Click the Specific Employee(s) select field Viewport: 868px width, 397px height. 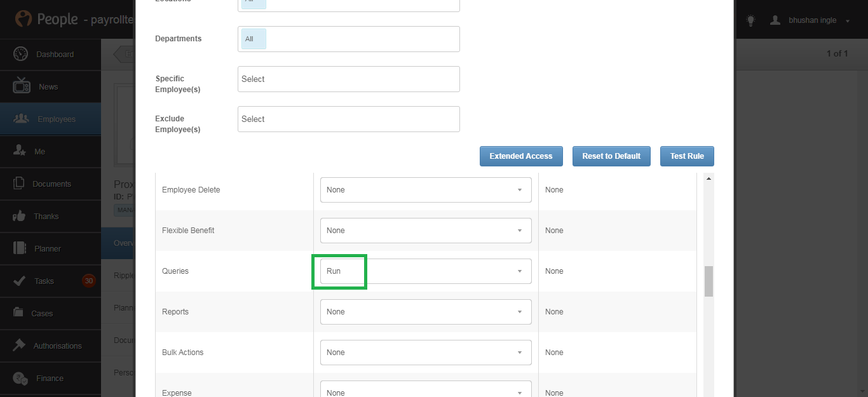tap(349, 79)
